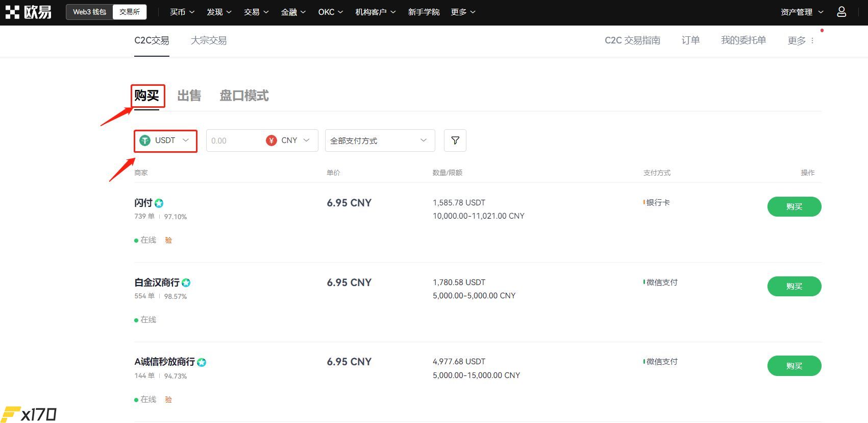868x423 pixels.
Task: Click 购买 button for 白金汉商行
Action: 795,287
